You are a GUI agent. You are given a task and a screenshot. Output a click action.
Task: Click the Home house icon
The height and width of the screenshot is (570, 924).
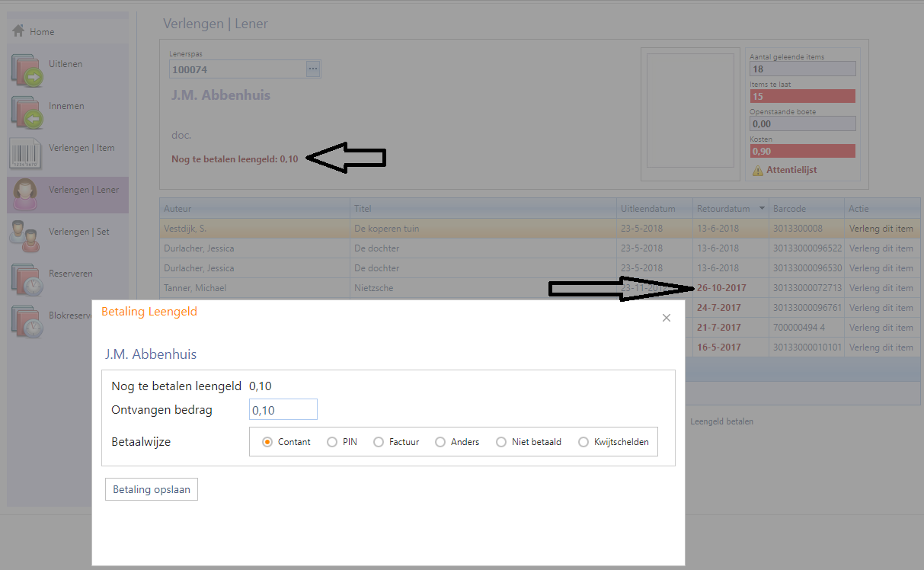18,31
